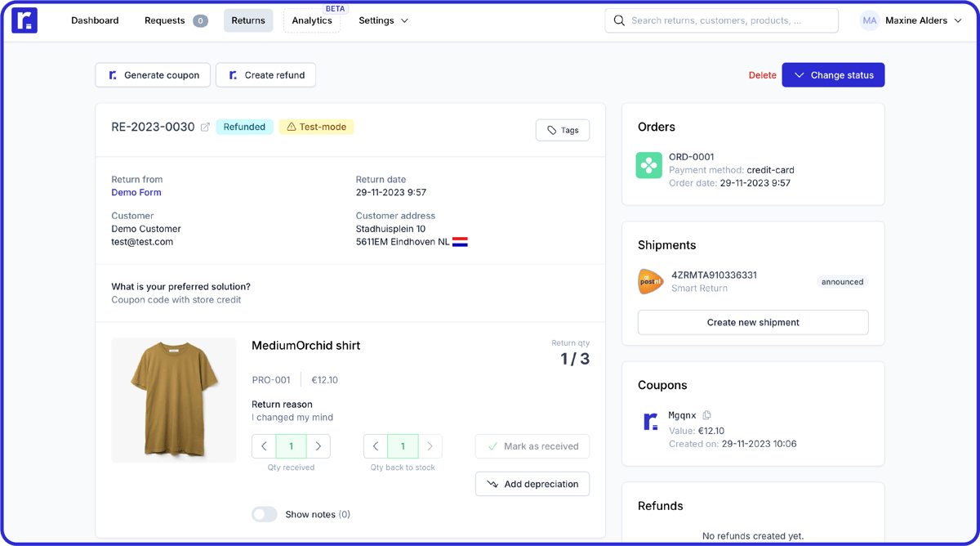Click the Netherlands flag icon in address
Image resolution: width=980 pixels, height=546 pixels.
[460, 242]
